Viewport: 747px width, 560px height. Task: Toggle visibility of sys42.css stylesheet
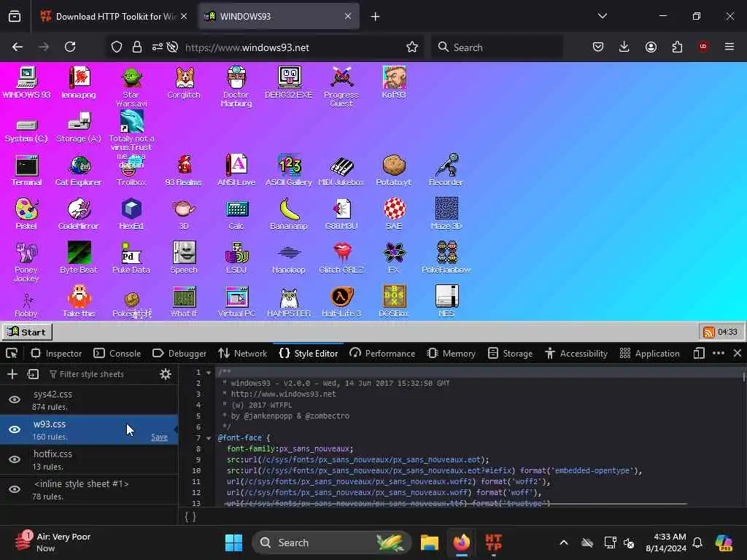pyautogui.click(x=15, y=400)
